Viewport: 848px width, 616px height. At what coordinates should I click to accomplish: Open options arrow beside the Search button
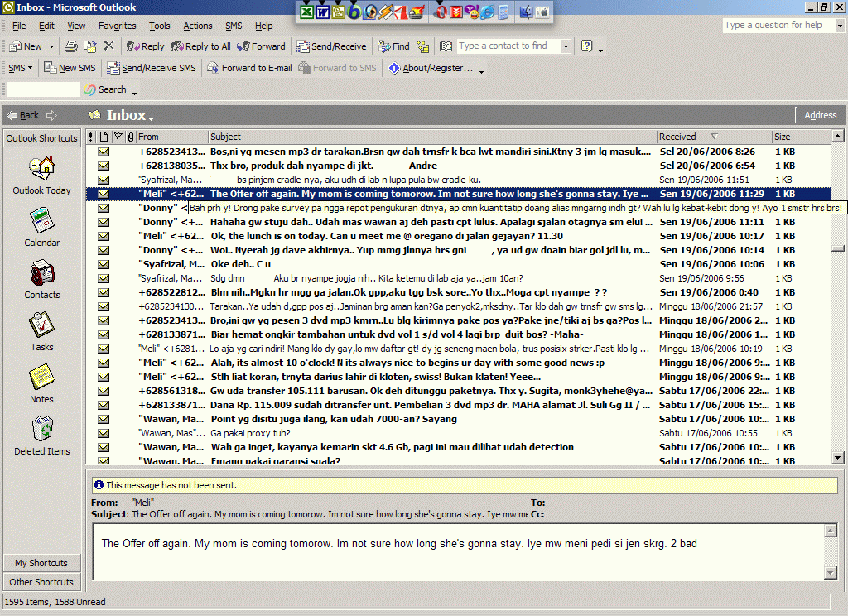pos(134,93)
